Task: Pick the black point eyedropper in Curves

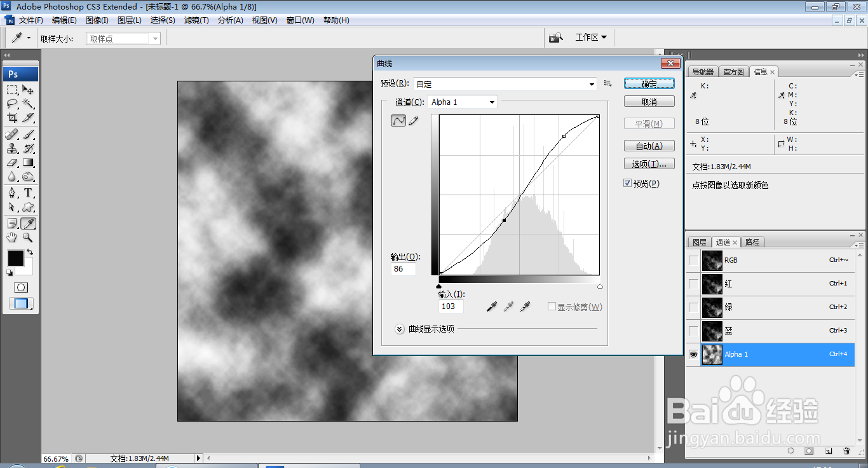Action: click(x=491, y=307)
